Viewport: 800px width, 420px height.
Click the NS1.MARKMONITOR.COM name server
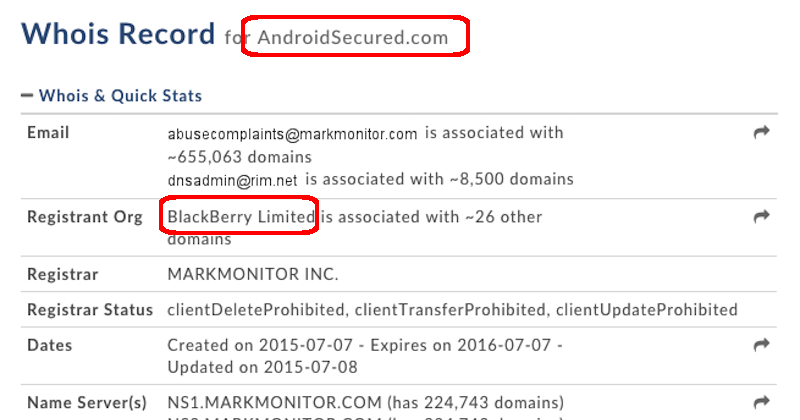pos(274,402)
